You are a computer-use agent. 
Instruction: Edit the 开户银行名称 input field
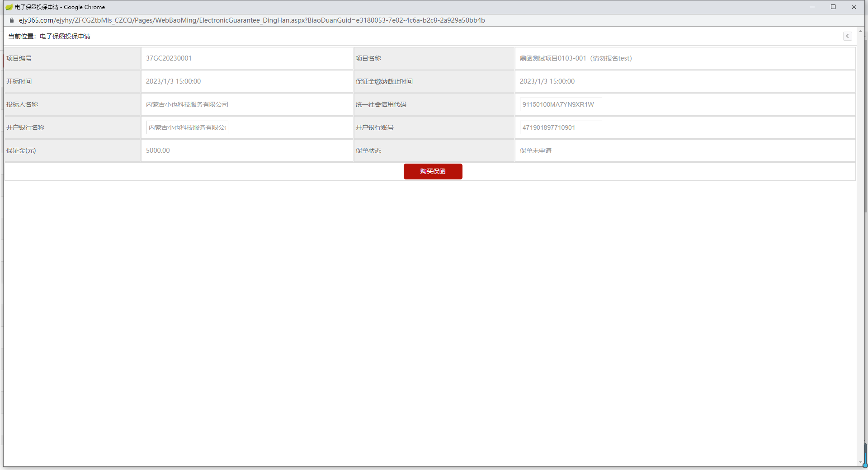pos(187,127)
